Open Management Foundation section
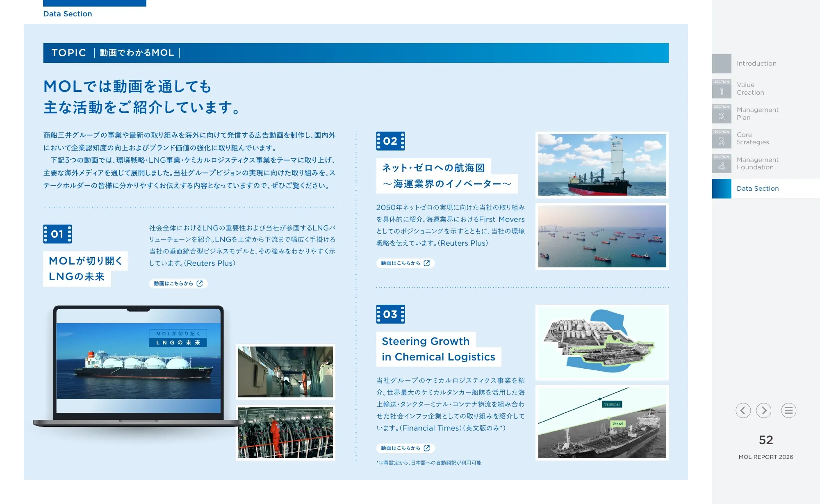Image resolution: width=820 pixels, height=504 pixels. tap(757, 164)
